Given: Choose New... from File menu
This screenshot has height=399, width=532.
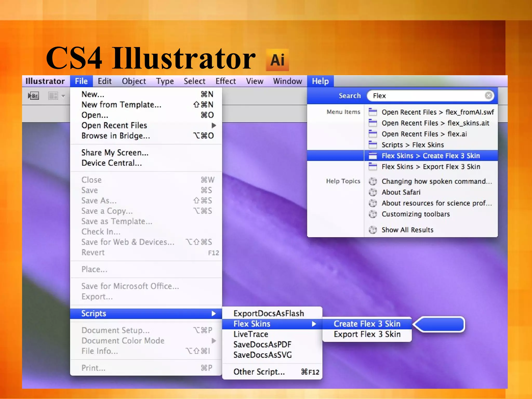Looking at the screenshot, I should click(146, 94).
